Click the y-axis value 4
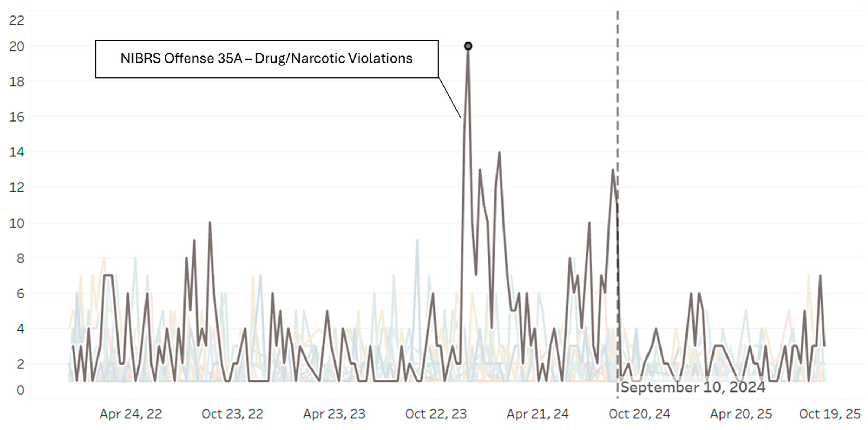Screen dimensions: 868x430 pyautogui.click(x=20, y=329)
